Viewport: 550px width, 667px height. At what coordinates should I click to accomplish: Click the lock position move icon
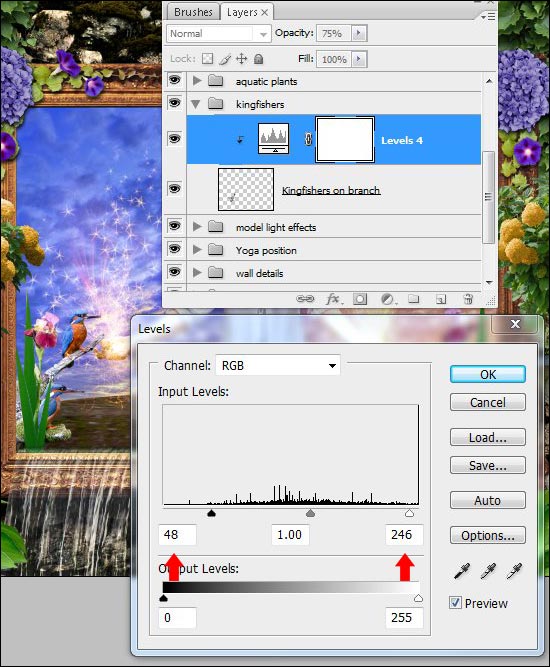pyautogui.click(x=242, y=59)
